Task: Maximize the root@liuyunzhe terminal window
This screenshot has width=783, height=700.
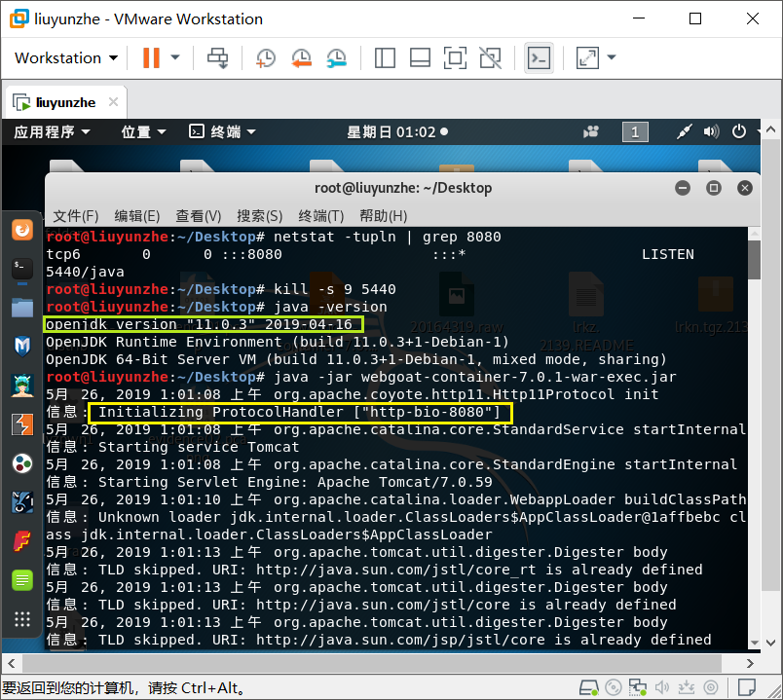Action: pos(714,188)
